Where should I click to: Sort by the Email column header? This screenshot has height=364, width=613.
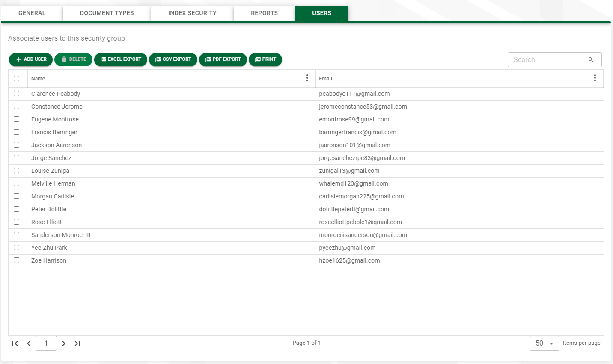325,79
